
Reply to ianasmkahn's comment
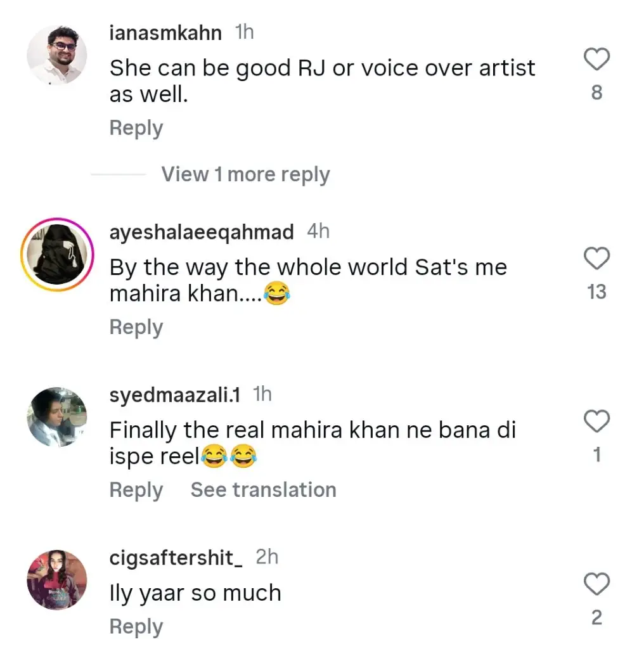pos(136,128)
